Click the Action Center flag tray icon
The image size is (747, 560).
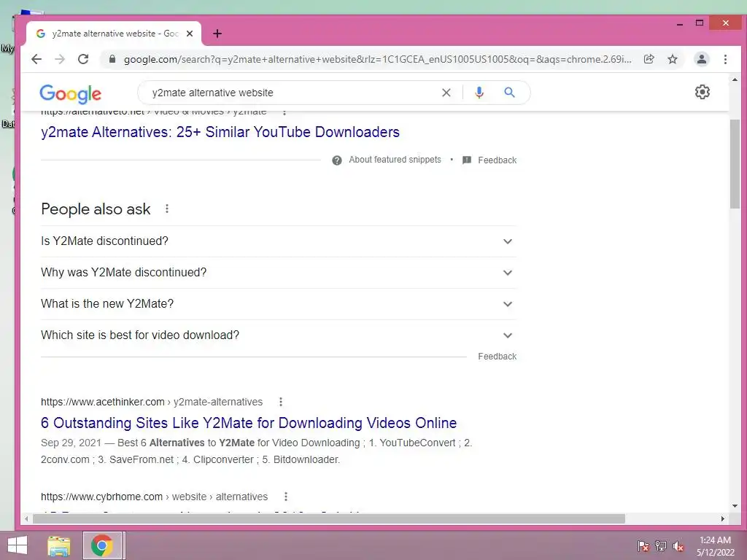click(643, 545)
